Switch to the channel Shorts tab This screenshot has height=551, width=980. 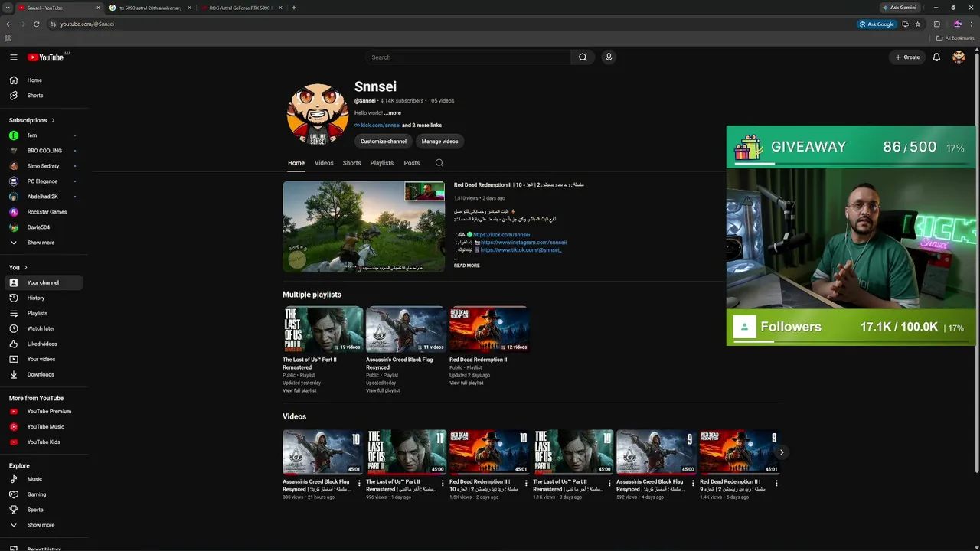[352, 163]
